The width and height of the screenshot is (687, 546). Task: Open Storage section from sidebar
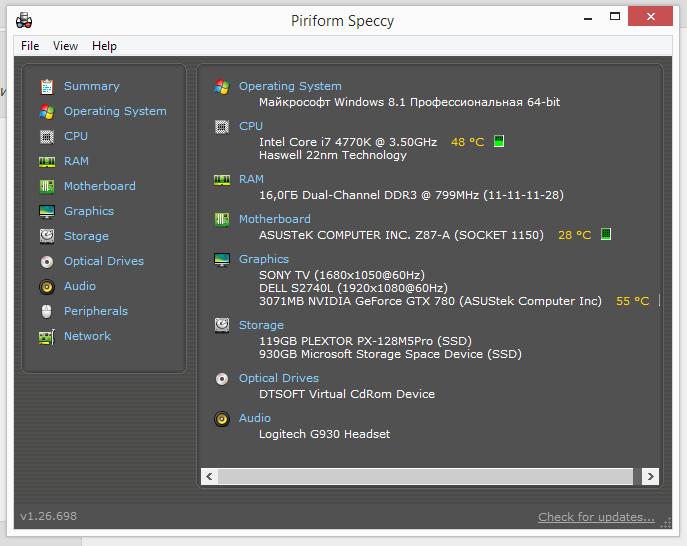(86, 236)
